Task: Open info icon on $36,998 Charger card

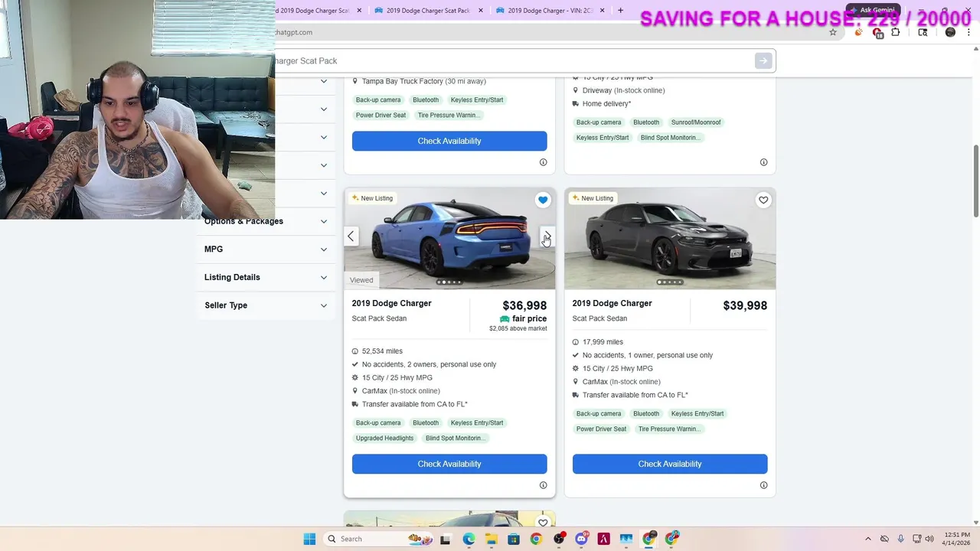Action: pyautogui.click(x=543, y=485)
